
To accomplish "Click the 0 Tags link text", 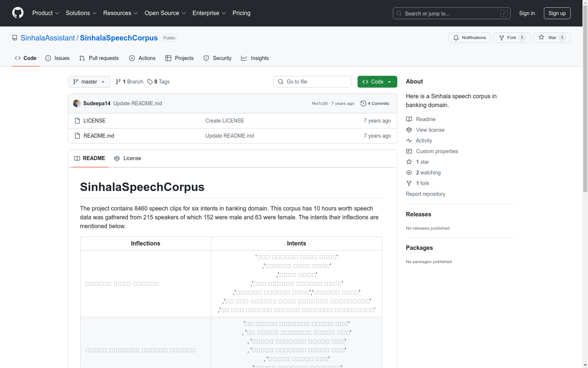I will point(162,82).
